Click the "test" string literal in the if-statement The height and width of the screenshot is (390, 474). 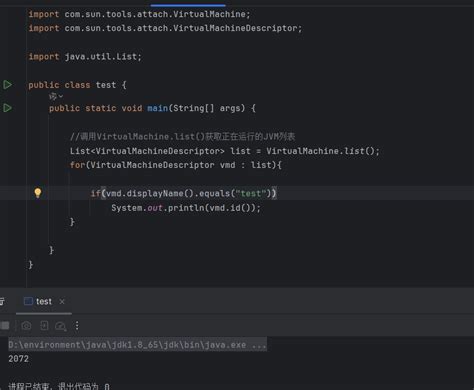click(251, 193)
